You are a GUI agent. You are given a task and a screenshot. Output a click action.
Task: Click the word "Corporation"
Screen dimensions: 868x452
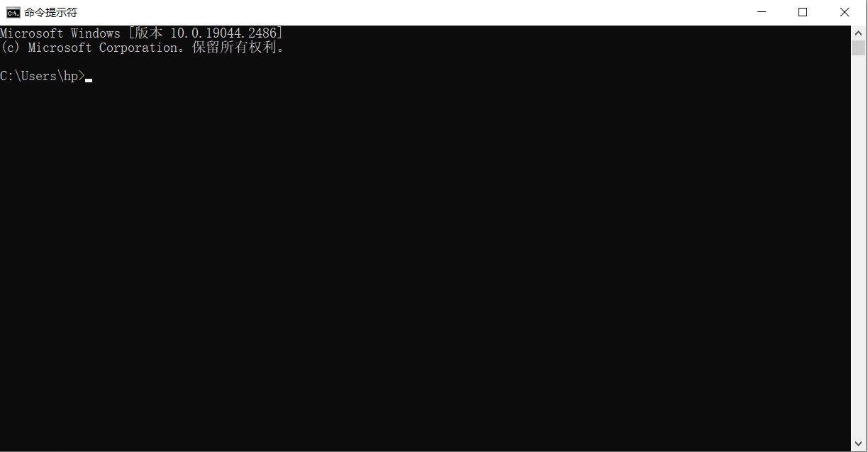pyautogui.click(x=138, y=48)
